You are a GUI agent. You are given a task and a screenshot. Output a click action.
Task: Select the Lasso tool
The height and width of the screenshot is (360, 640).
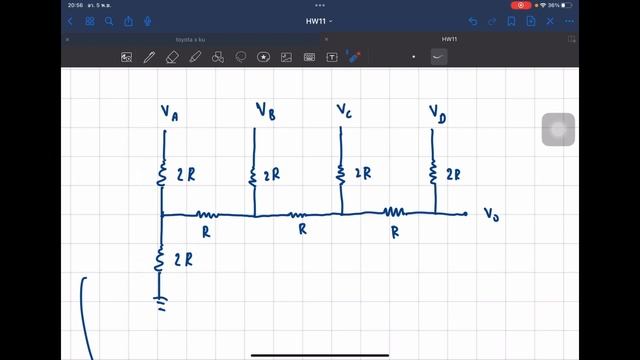point(241,57)
